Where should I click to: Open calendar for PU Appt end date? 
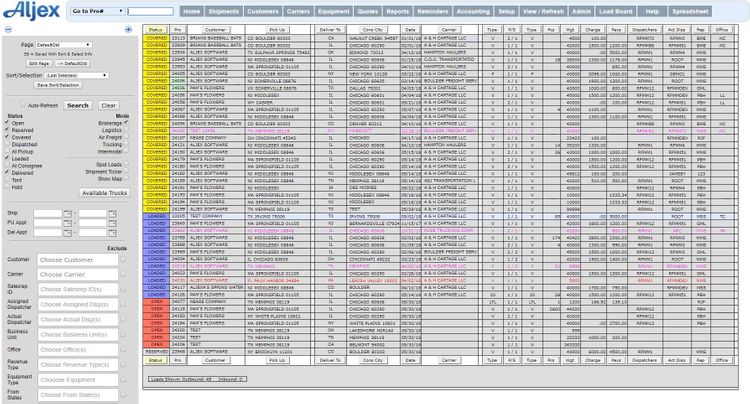(x=112, y=223)
